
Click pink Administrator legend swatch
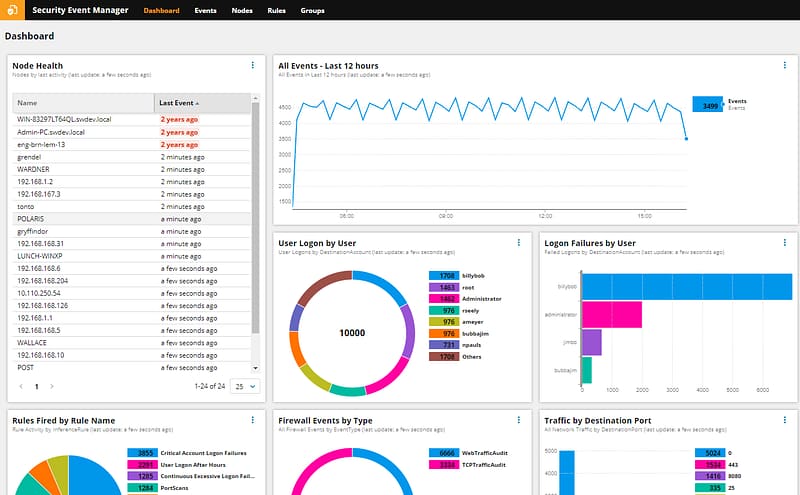pos(444,299)
